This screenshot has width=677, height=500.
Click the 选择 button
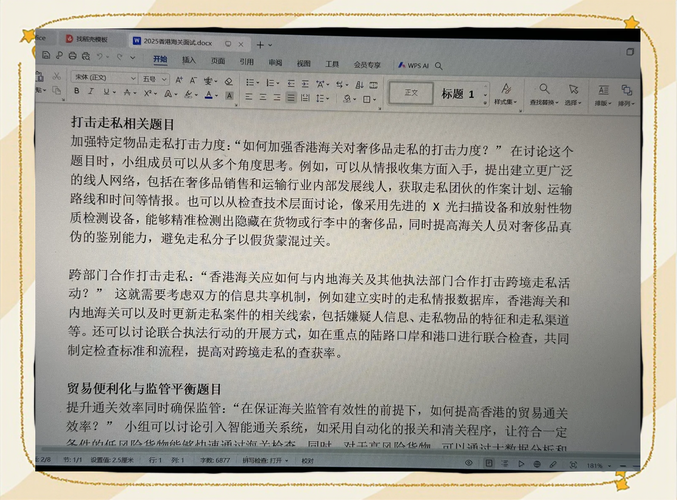pyautogui.click(x=573, y=95)
